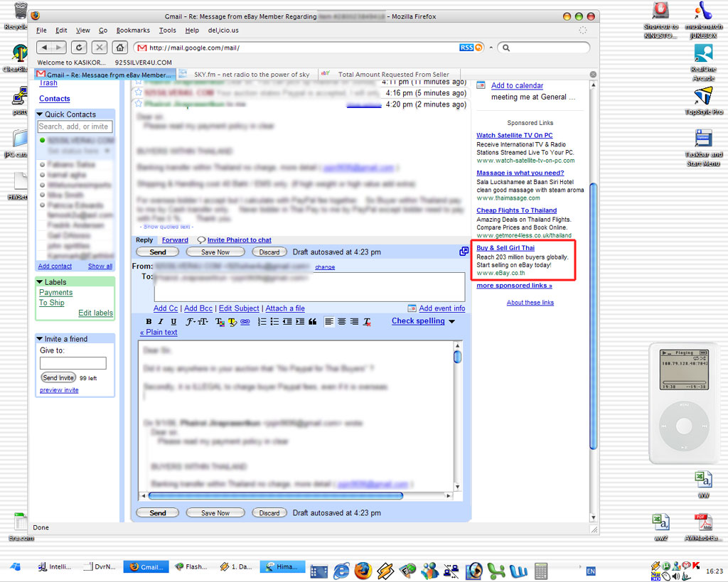Screen dimensions: 728x582
Task: Apply blockquote formatting with the quote icon
Action: click(313, 322)
